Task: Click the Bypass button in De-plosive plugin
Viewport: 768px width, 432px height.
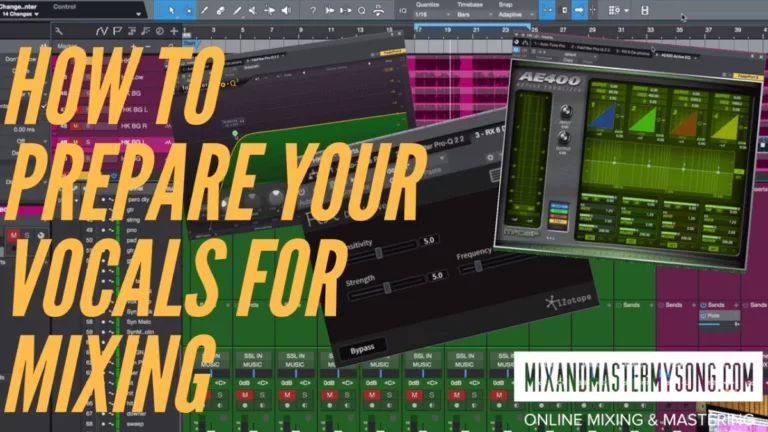Action: [362, 349]
